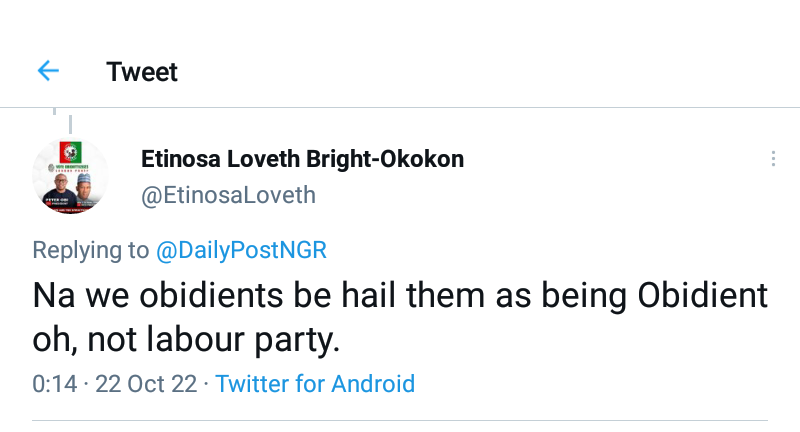This screenshot has width=800, height=432.
Task: Click the line "oh, not labour party."
Action: [186, 340]
